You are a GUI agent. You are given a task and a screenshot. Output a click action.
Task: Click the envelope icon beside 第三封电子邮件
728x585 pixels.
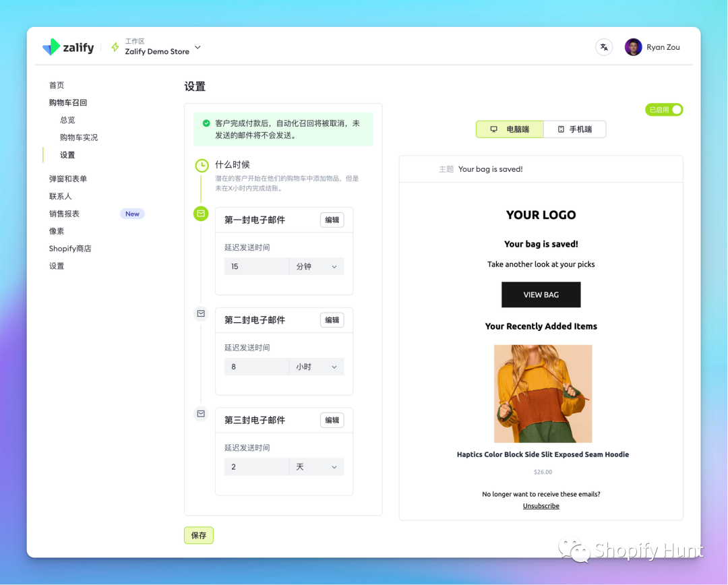(x=201, y=414)
